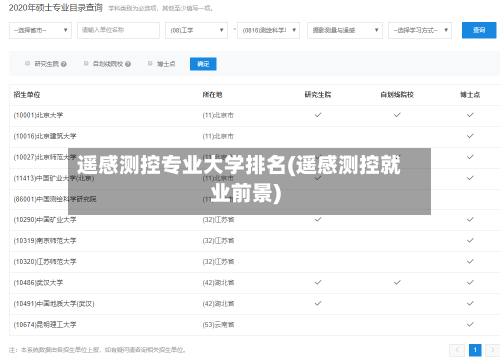Click the 自划线院校 column header
Viewport: 500px width, 363px height.
(397, 95)
